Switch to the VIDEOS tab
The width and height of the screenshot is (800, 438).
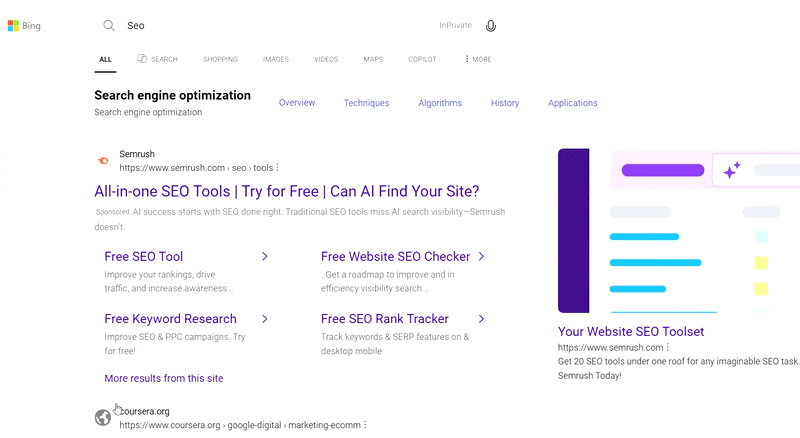coord(326,59)
